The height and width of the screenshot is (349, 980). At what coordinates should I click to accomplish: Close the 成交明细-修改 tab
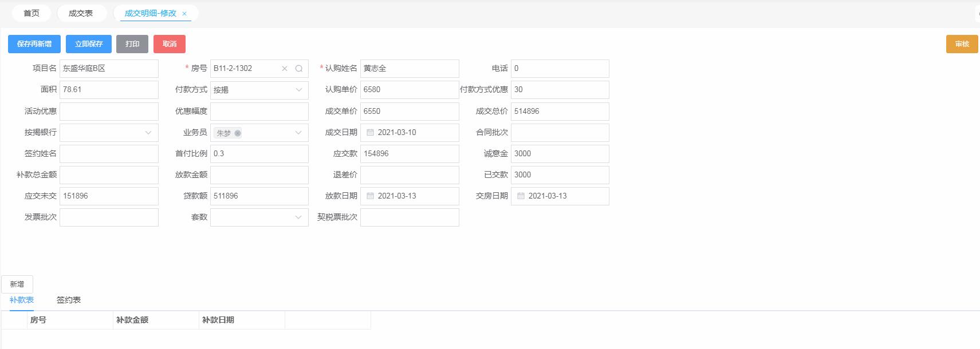[x=184, y=14]
